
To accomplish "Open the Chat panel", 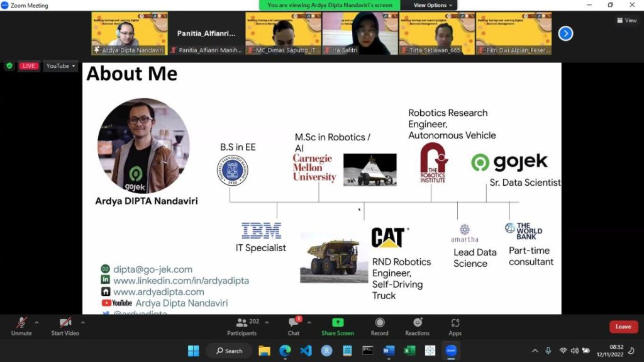I will point(294,327).
